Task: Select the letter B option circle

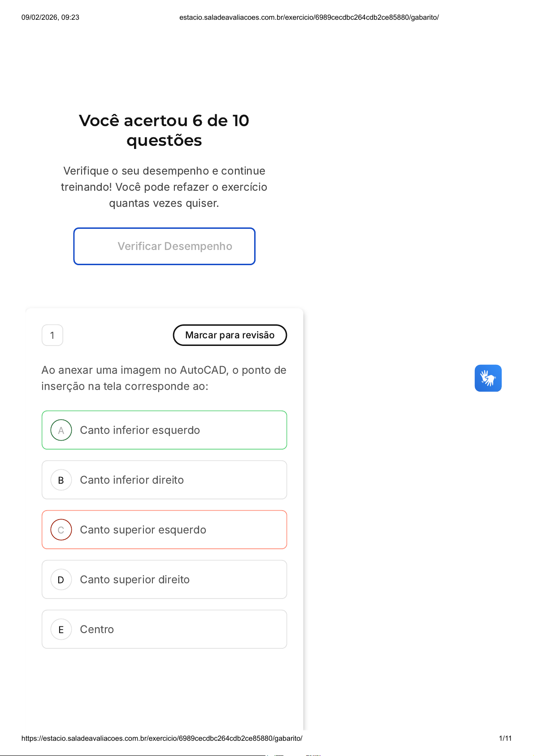Action: click(x=61, y=480)
